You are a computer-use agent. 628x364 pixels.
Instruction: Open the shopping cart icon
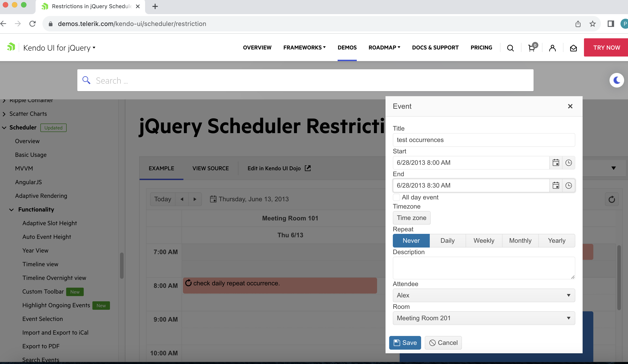531,48
